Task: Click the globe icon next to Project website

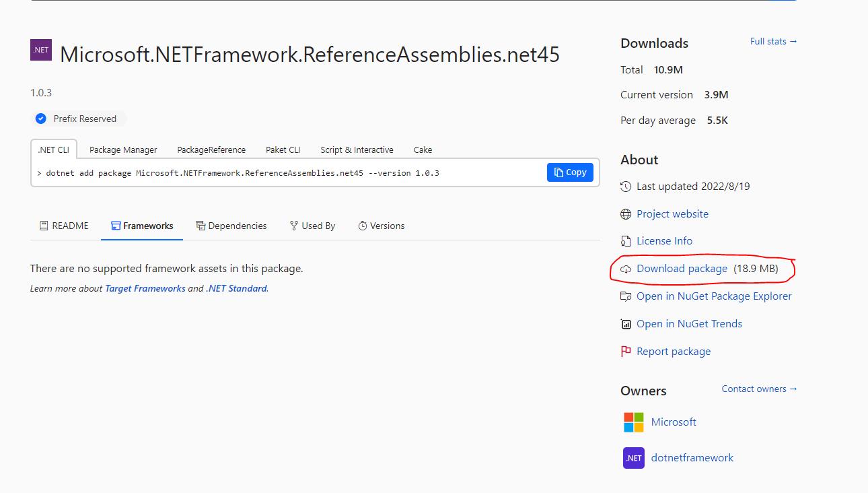Action: 625,213
